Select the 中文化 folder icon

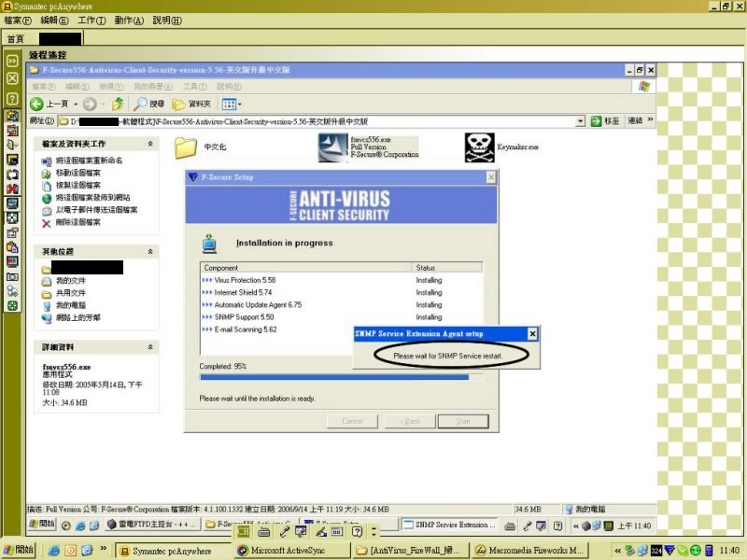click(185, 147)
